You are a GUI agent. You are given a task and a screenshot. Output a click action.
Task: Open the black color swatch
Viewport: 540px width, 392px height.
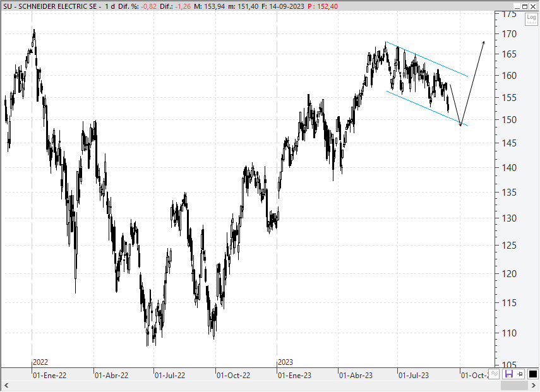pos(532,374)
